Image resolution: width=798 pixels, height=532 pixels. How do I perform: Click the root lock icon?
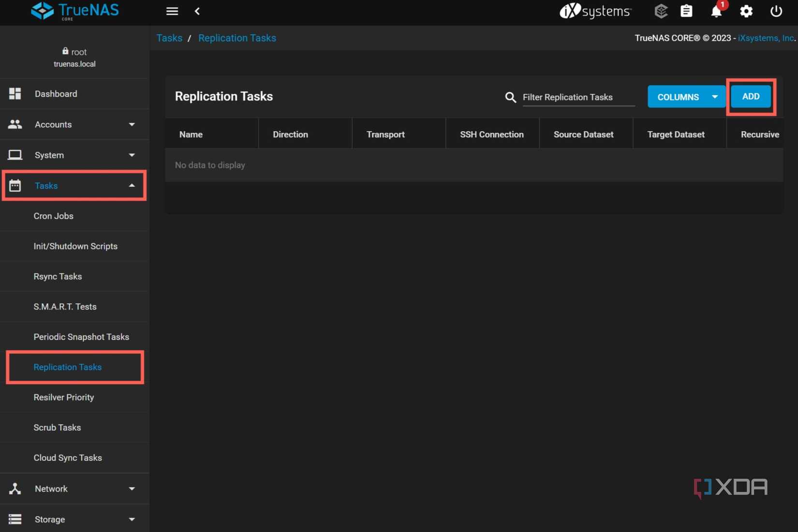click(65, 51)
